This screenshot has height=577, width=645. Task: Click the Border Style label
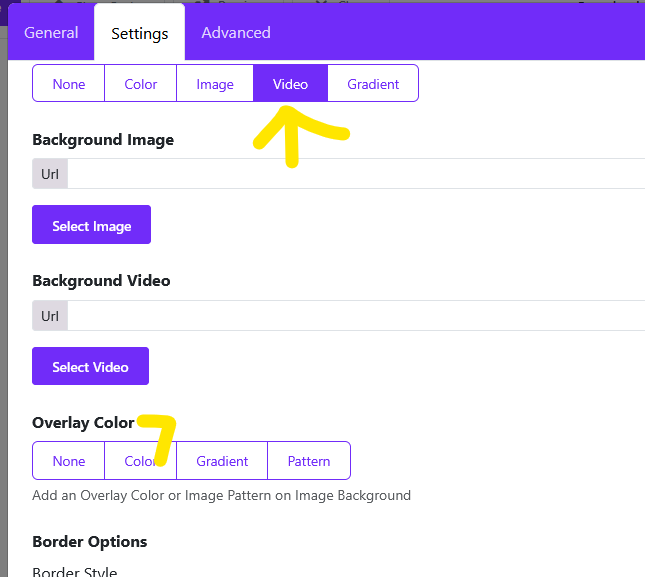tap(75, 572)
